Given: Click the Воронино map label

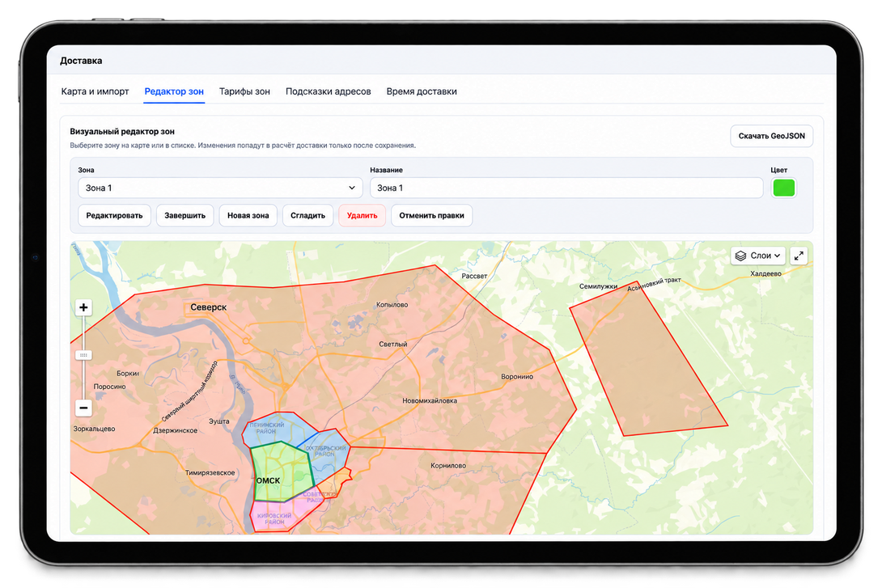Looking at the screenshot, I should point(516,377).
